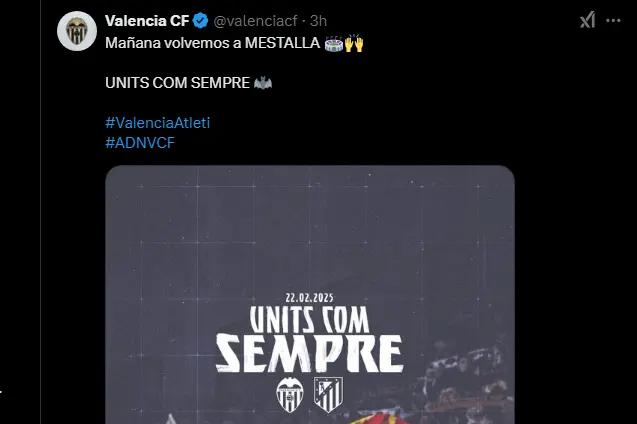
Task: Click the large SEMPRE word on poster
Action: coord(310,354)
